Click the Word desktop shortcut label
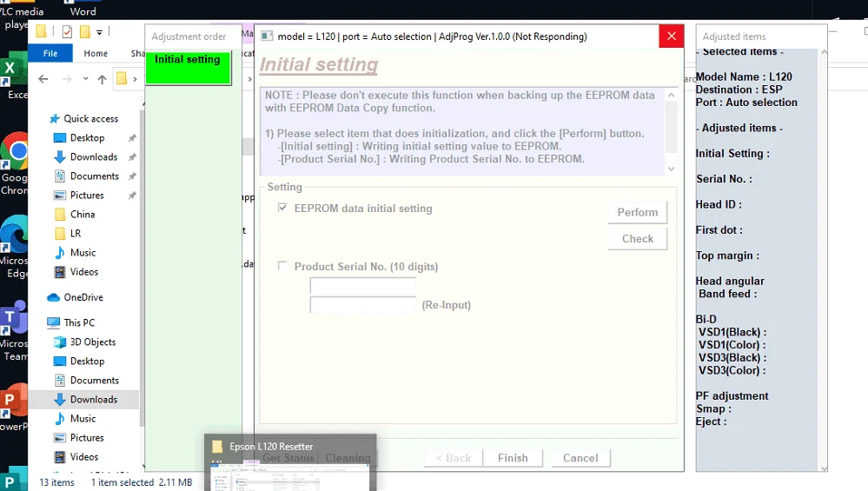 coord(83,11)
